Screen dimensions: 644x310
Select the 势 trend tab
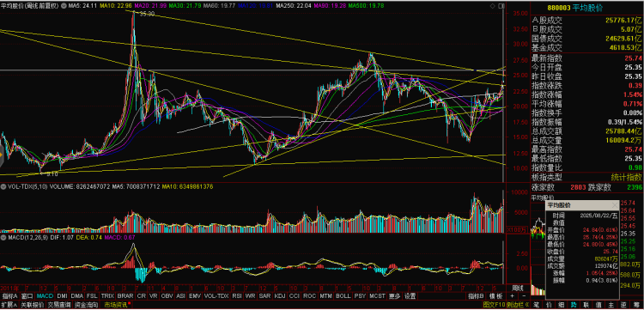574,305
